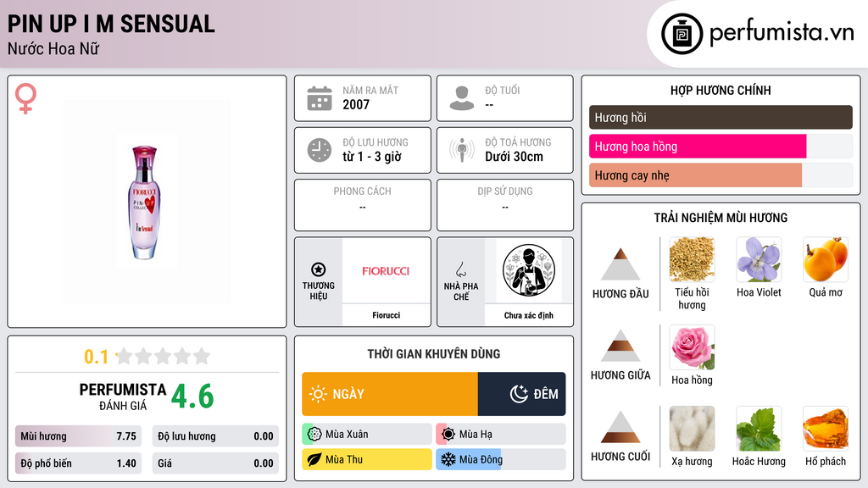Viewport: 868px width, 488px height.
Task: Click the Mùa Thu season bar
Action: click(x=367, y=459)
